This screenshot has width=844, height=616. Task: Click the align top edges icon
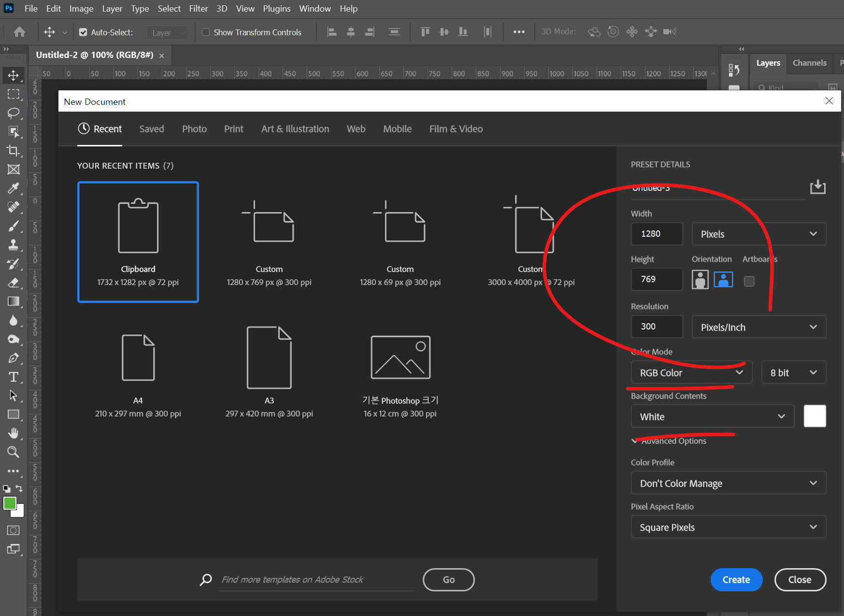pos(425,32)
